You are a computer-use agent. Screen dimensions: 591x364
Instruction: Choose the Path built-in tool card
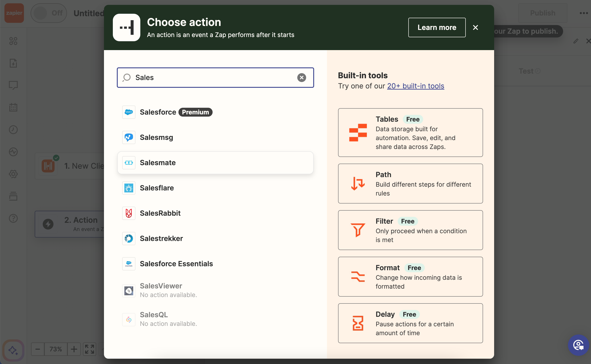click(x=410, y=184)
